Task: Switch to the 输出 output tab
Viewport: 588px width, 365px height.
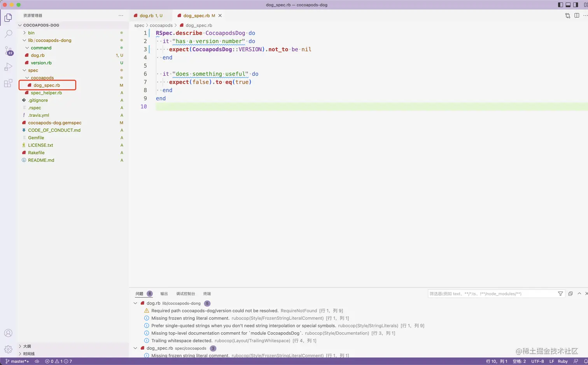Action: (x=164, y=294)
